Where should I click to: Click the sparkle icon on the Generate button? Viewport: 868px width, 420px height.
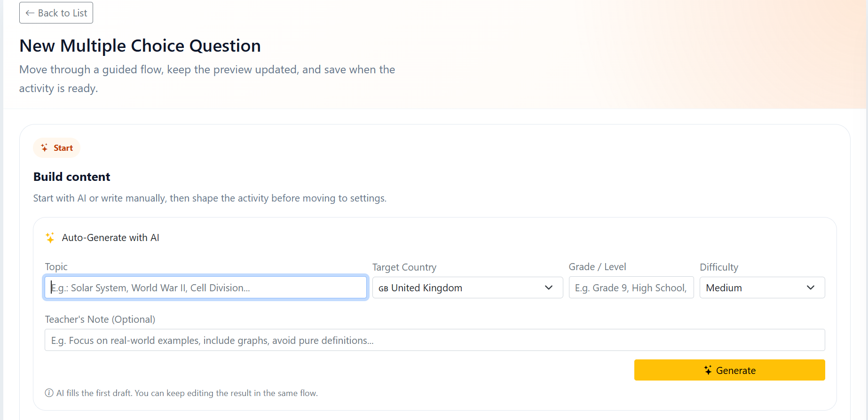(708, 370)
